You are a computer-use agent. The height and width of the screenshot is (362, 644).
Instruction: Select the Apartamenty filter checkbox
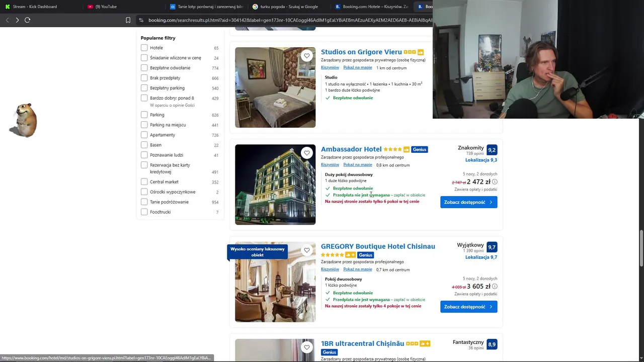[144, 135]
